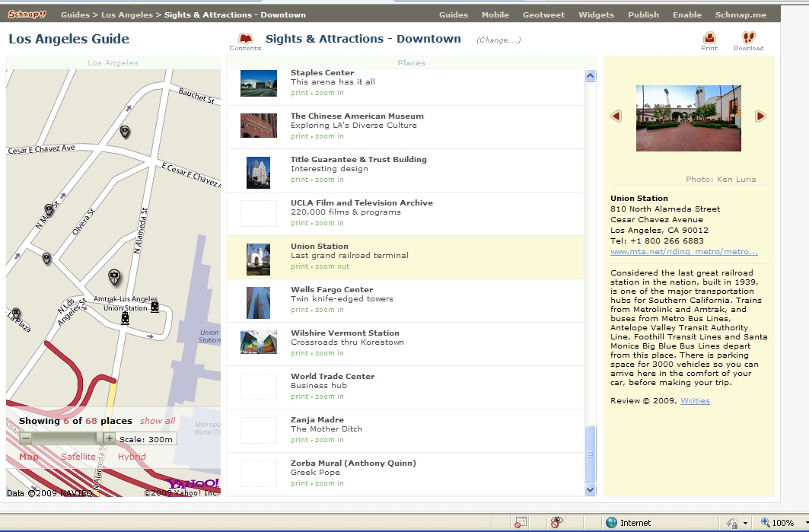The width and height of the screenshot is (809, 532).
Task: Open the Wcities review link
Action: coord(695,400)
